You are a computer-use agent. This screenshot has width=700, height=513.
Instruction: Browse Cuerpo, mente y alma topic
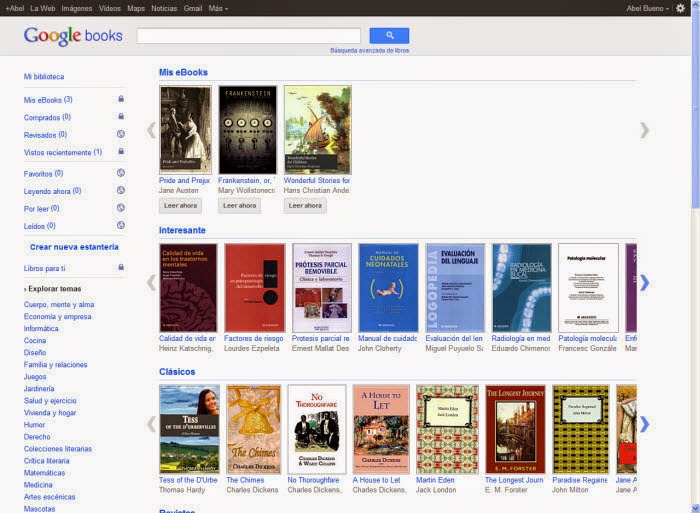click(x=59, y=304)
